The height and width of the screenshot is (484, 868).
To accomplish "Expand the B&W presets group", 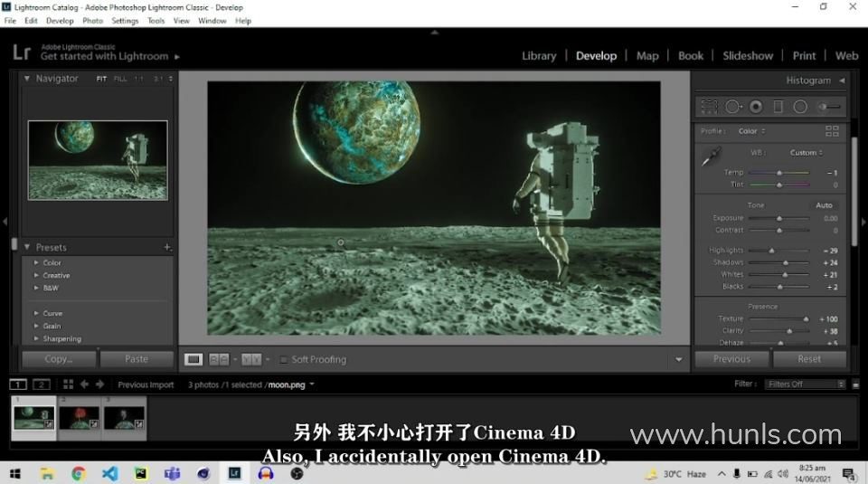I will 36,288.
